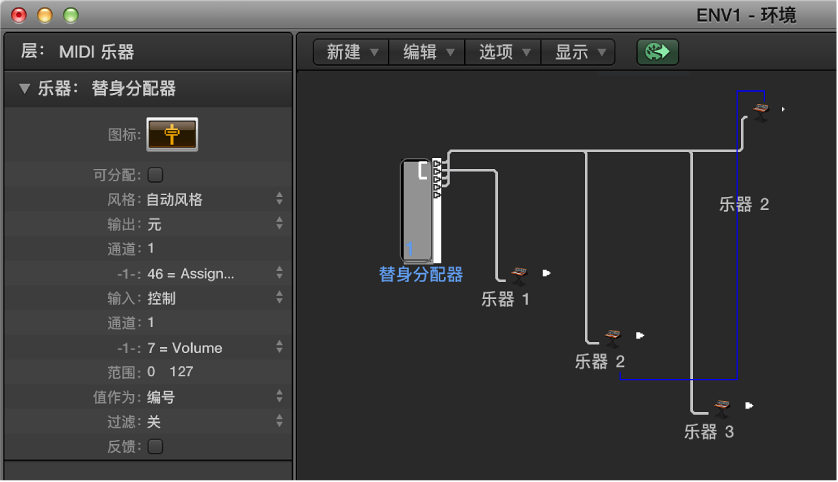Viewport: 838px width, 482px height.
Task: Open the 显示 menu
Action: 578,52
